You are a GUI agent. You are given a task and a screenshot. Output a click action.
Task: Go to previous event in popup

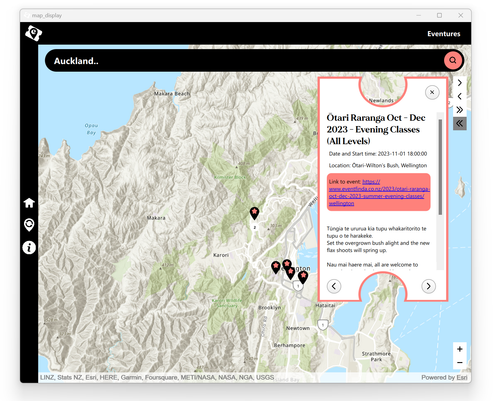click(x=334, y=286)
